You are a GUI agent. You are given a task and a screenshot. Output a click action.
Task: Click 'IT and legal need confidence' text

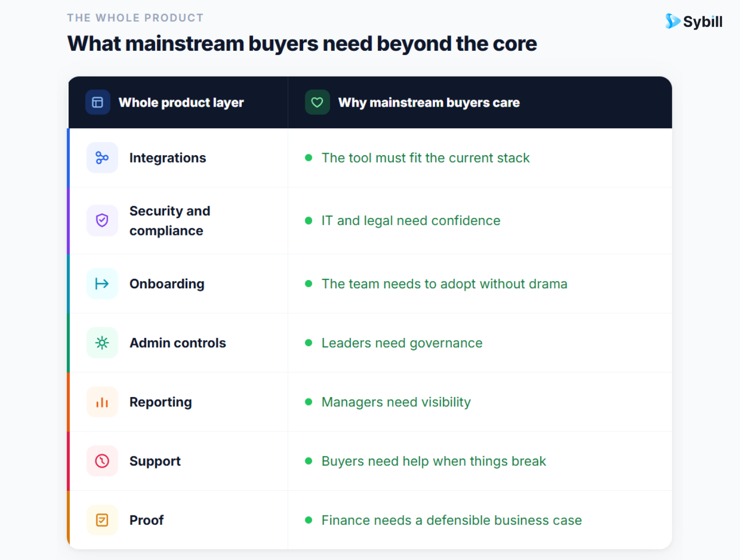tap(411, 221)
